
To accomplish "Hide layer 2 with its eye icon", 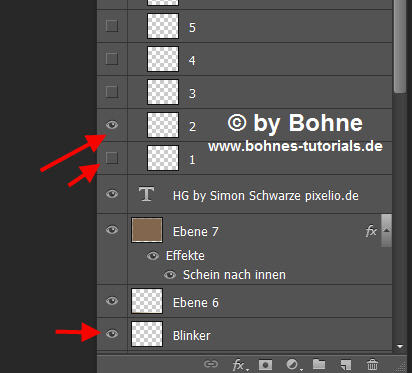I will (x=112, y=125).
